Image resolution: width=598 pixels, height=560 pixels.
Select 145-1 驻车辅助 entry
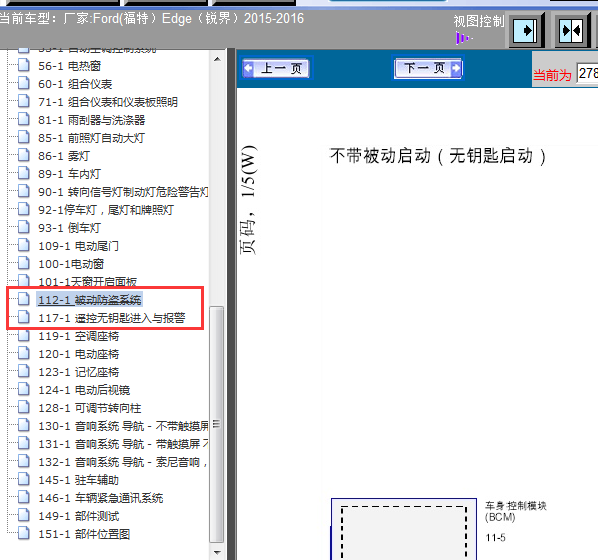pyautogui.click(x=79, y=480)
